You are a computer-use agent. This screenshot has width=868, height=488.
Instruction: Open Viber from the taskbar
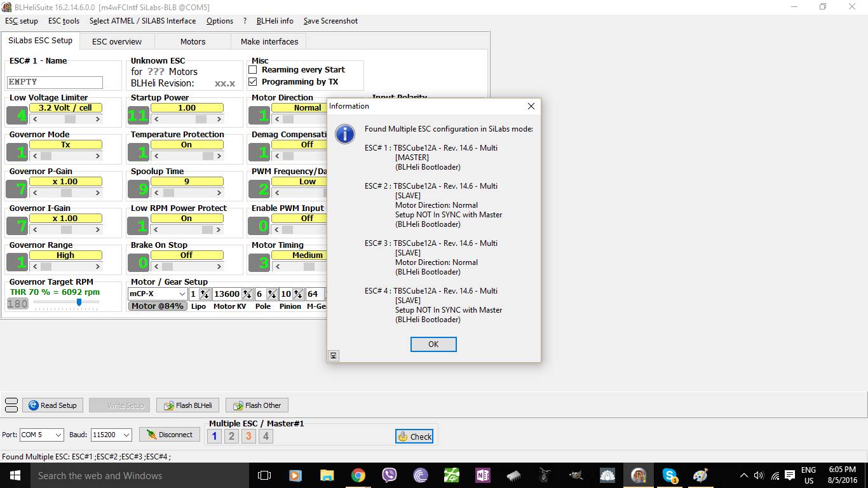(390, 475)
